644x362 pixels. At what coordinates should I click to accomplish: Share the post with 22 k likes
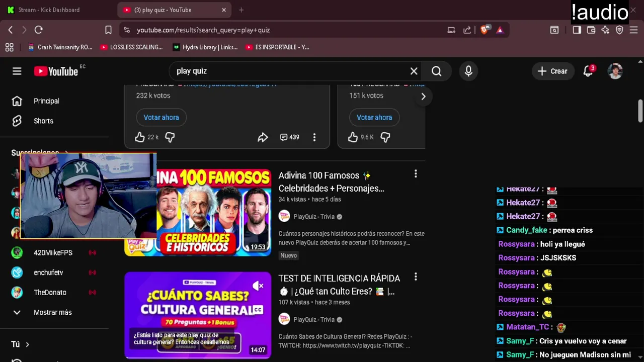point(263,137)
